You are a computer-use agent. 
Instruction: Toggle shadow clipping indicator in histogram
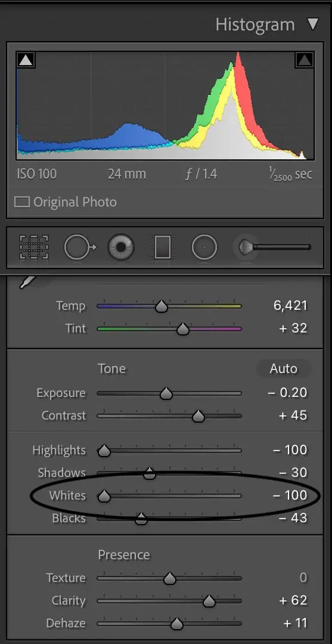pyautogui.click(x=26, y=60)
